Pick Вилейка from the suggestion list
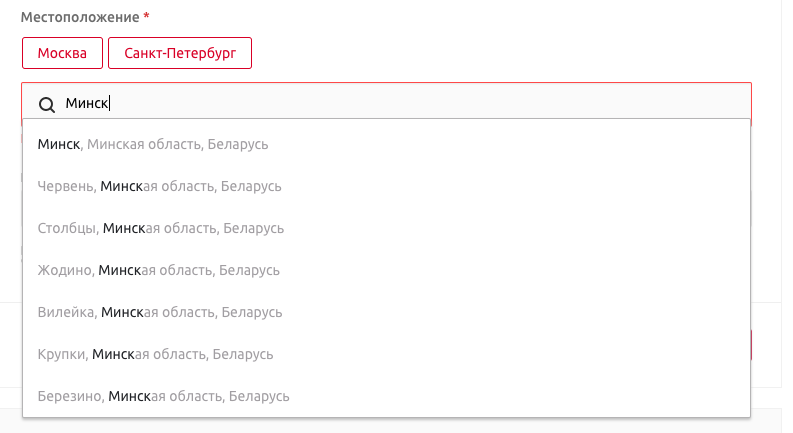793x433 pixels. coord(386,312)
